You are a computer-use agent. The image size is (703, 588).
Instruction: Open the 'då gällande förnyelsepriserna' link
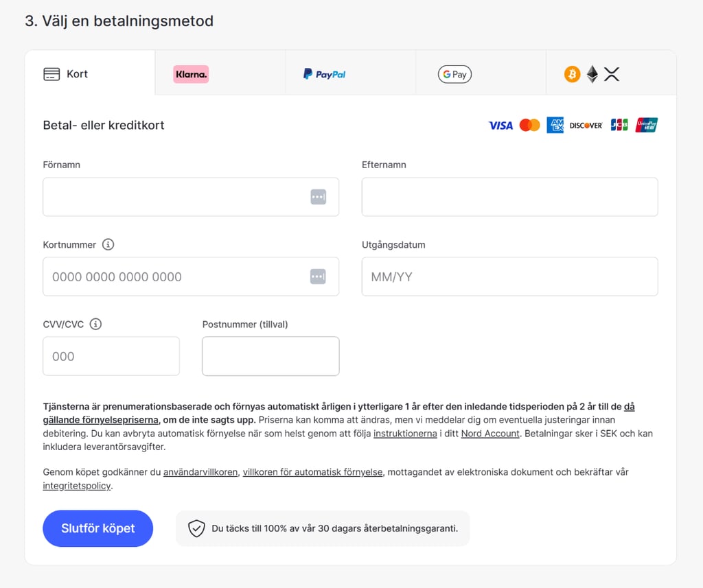pos(101,420)
